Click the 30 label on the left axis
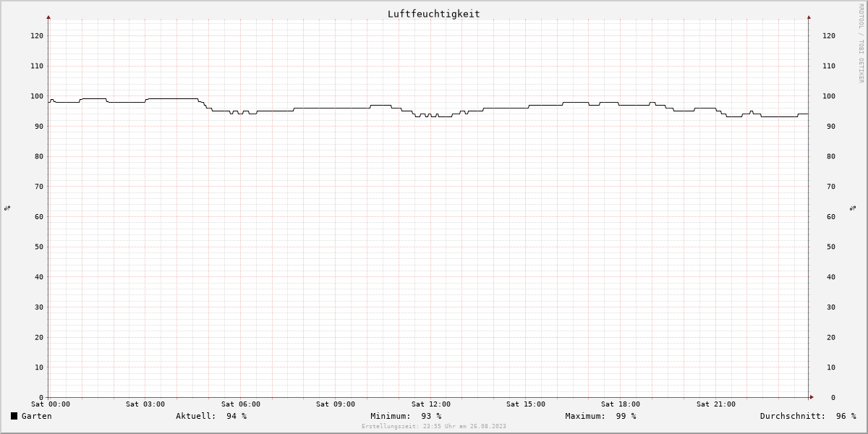This screenshot has height=434, width=868. (39, 307)
